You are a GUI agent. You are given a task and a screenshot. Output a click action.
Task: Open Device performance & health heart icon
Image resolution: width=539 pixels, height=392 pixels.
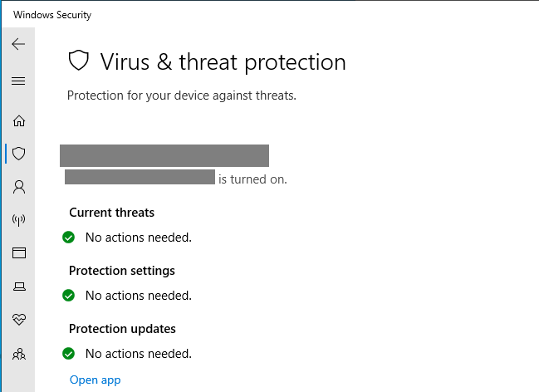click(18, 320)
